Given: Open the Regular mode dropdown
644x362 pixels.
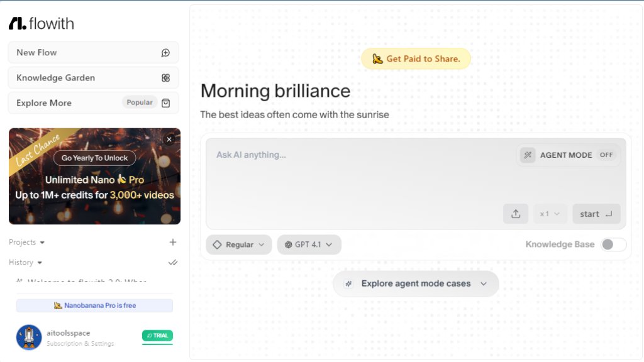Looking at the screenshot, I should pos(239,244).
